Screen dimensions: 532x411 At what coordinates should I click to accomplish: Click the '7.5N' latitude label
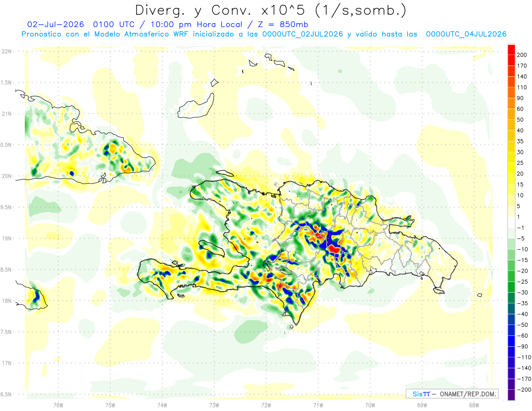click(7, 332)
